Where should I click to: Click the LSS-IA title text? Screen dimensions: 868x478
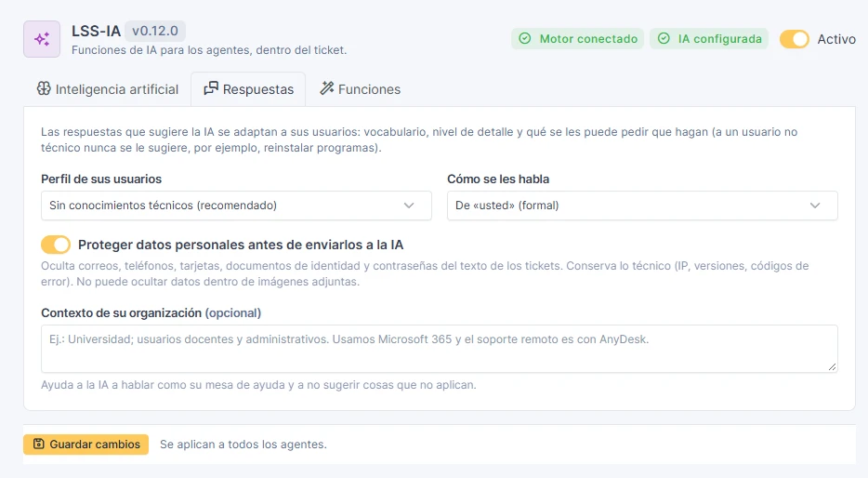[x=96, y=31]
